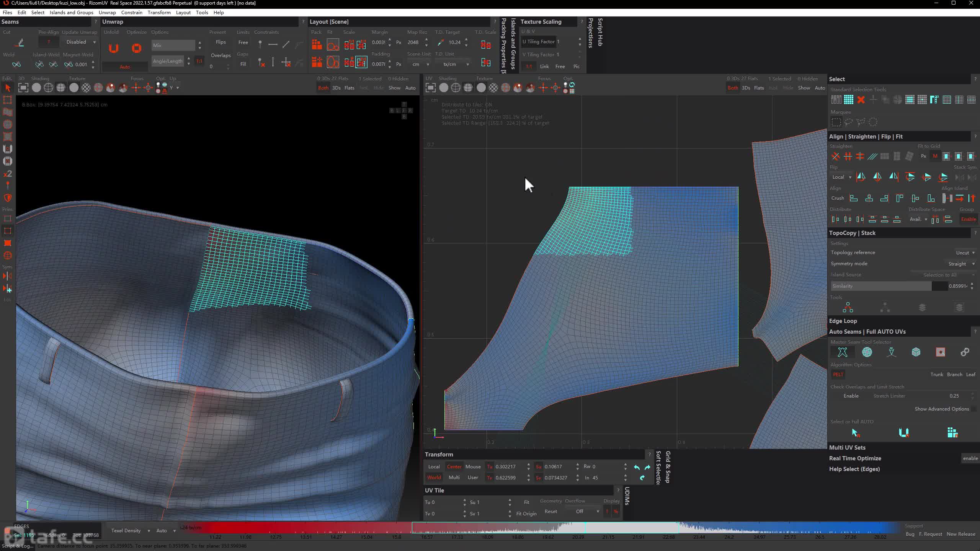The height and width of the screenshot is (551, 980).
Task: Click the symmetry icon under Sym.
Action: pos(8,276)
